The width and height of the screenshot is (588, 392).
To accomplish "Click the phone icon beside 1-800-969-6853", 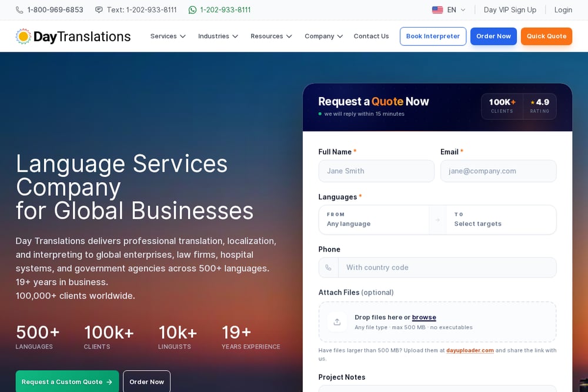I will 19,10.
